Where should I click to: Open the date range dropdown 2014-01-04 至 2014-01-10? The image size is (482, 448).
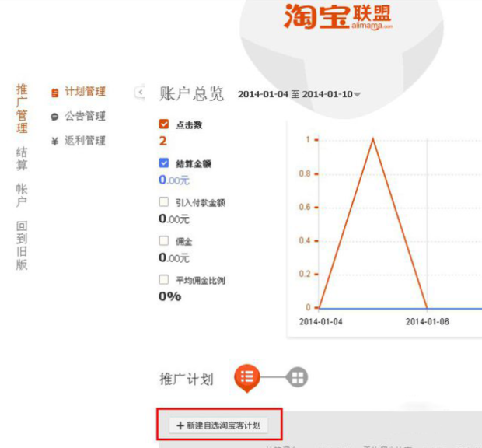coord(299,94)
